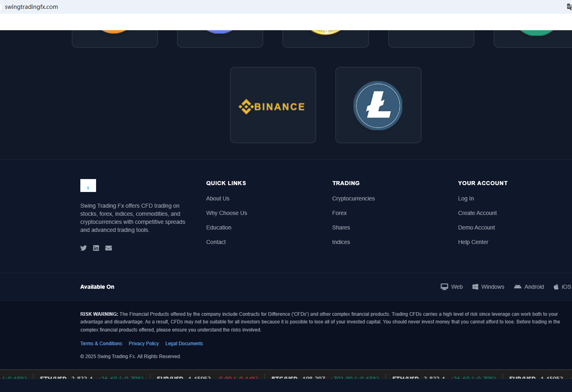
Task: Click the Log In link
Action: point(466,198)
